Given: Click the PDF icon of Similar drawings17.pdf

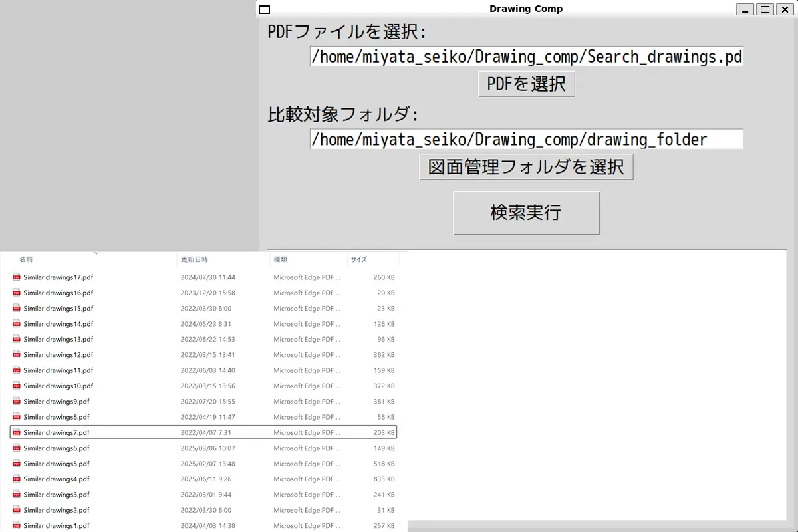Looking at the screenshot, I should coord(17,277).
